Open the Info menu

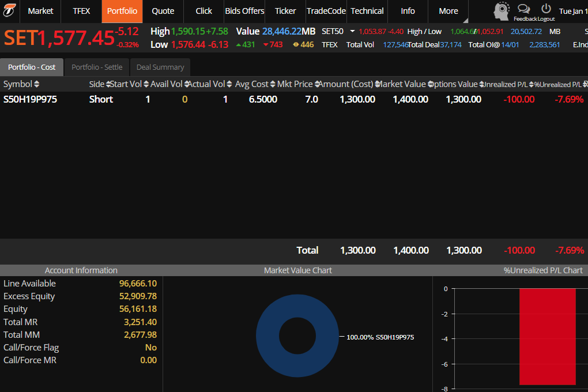click(x=408, y=11)
